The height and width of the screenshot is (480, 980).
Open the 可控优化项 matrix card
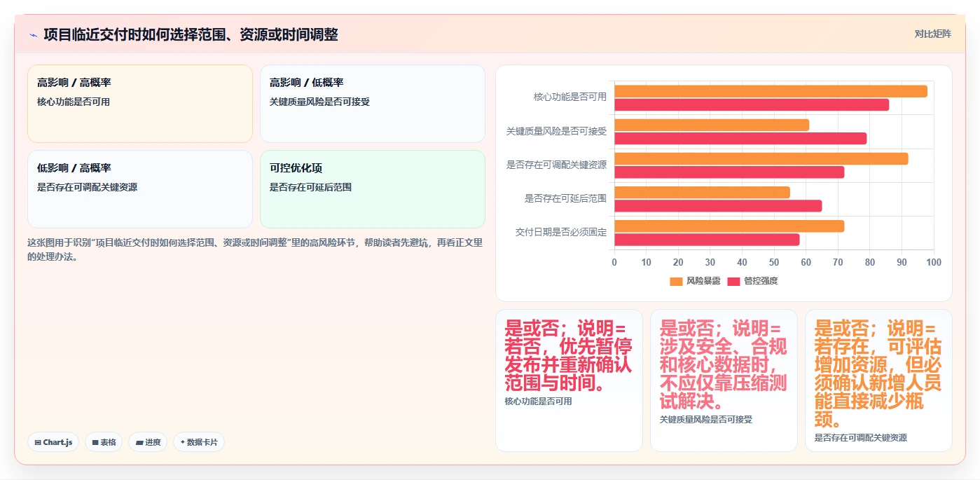(373, 189)
